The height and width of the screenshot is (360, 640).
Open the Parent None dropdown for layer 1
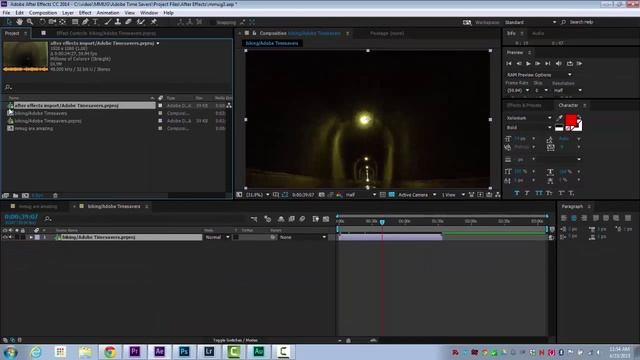303,237
